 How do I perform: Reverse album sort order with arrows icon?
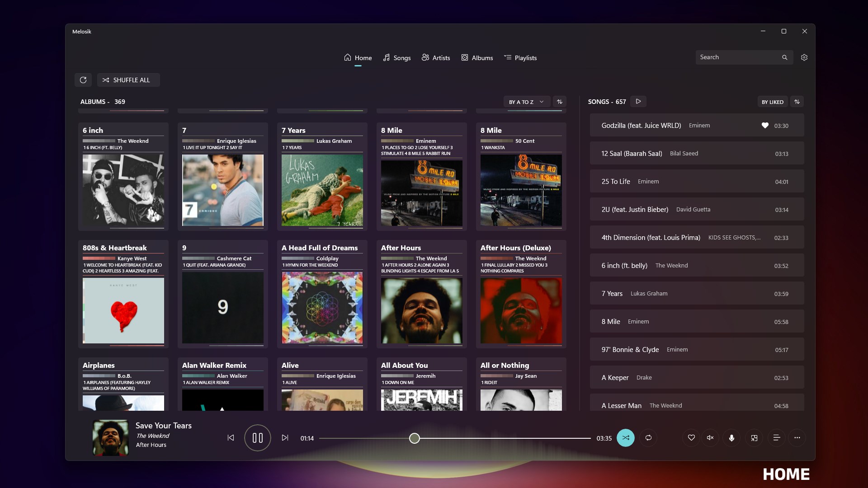(x=560, y=102)
